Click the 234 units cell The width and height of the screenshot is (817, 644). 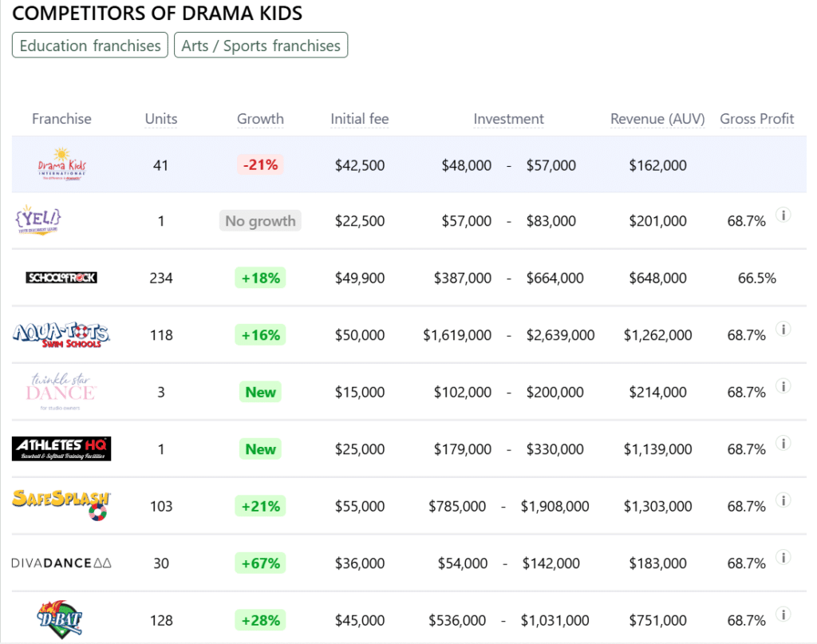tap(161, 278)
